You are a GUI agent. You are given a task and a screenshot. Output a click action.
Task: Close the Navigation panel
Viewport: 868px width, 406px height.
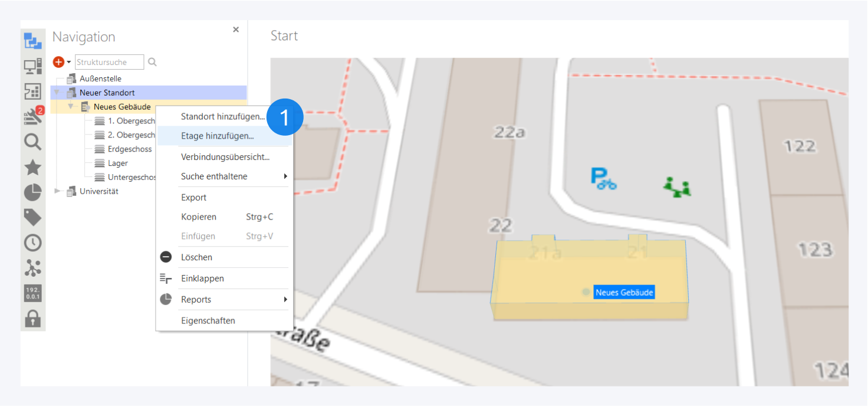click(x=236, y=30)
